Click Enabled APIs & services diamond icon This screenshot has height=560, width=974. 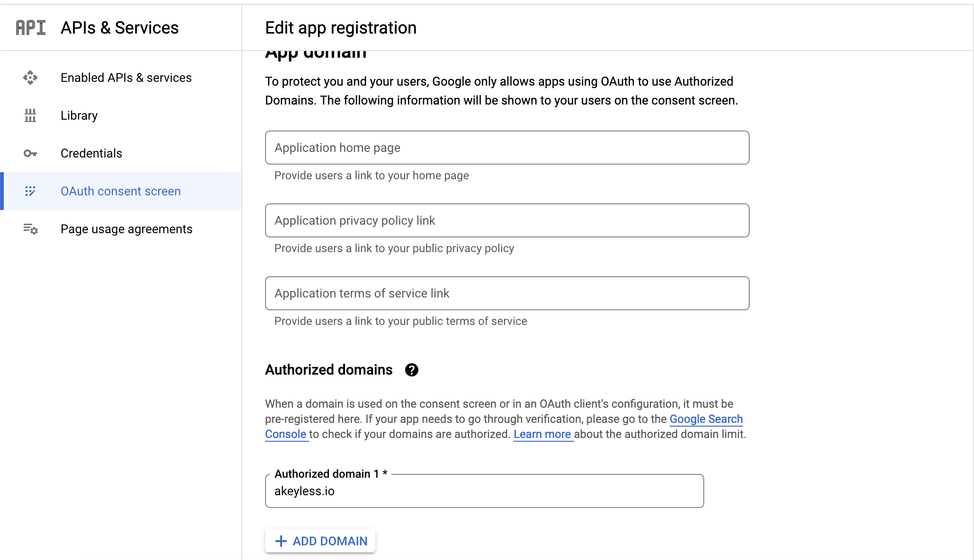tap(30, 78)
